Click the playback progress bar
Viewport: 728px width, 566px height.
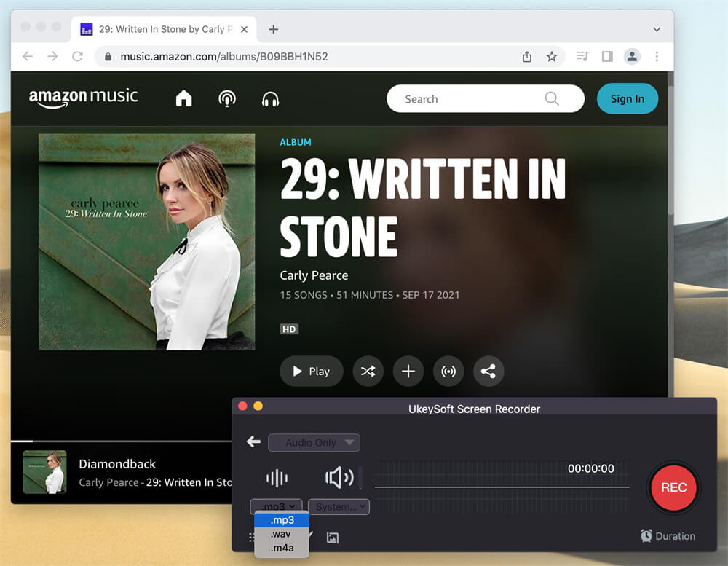tap(121, 441)
